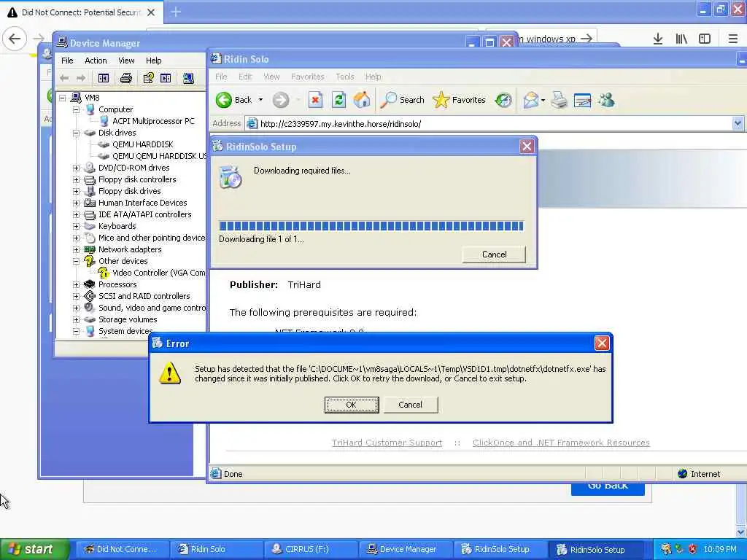The width and height of the screenshot is (747, 560).
Task: Select ACPI Multiprocessor PC entry
Action: (x=153, y=121)
